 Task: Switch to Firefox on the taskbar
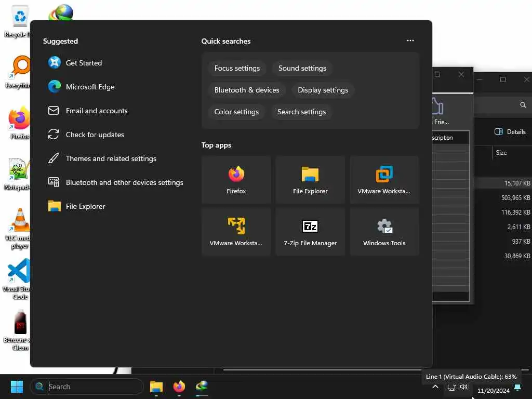[179, 387]
